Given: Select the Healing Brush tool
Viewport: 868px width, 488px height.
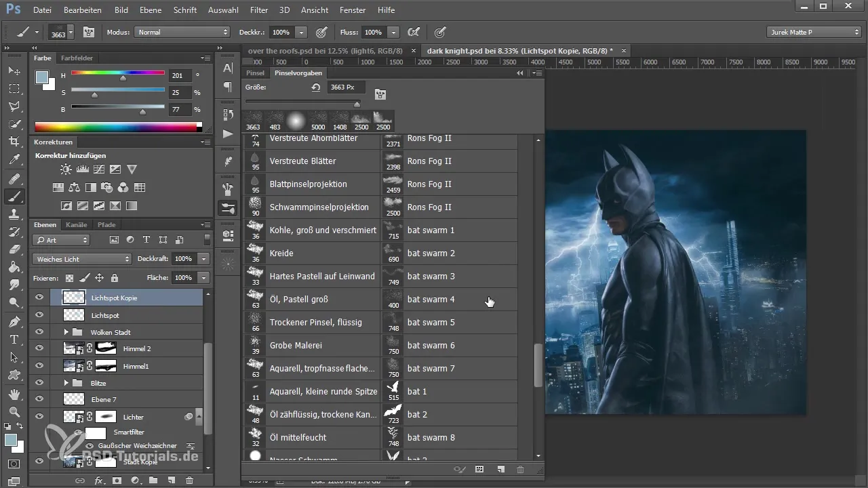Looking at the screenshot, I should pos(14,179).
